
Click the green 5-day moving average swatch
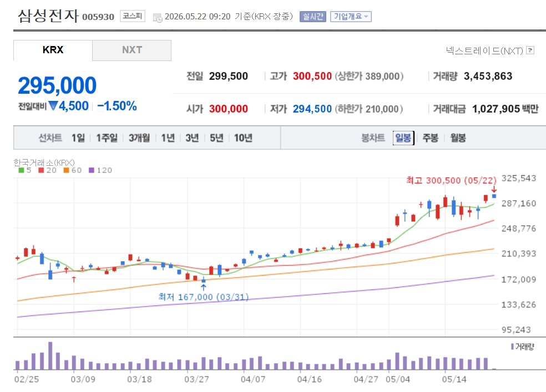tap(21, 170)
